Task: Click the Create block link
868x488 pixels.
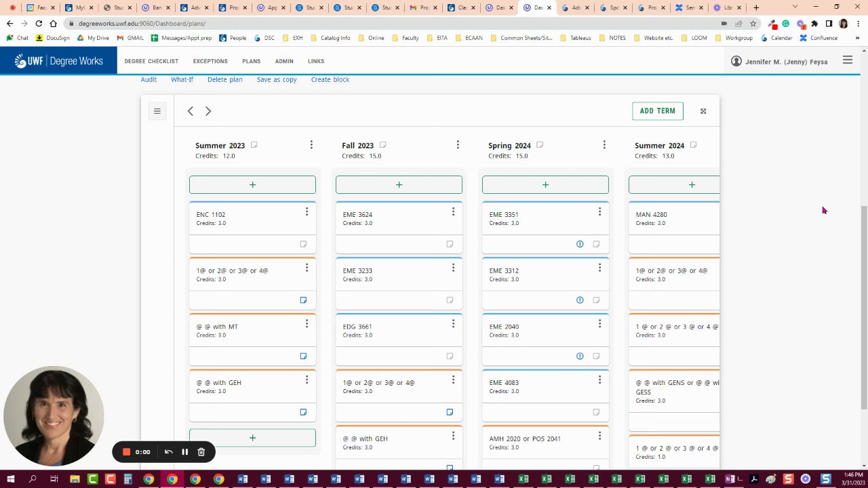Action: (330, 80)
